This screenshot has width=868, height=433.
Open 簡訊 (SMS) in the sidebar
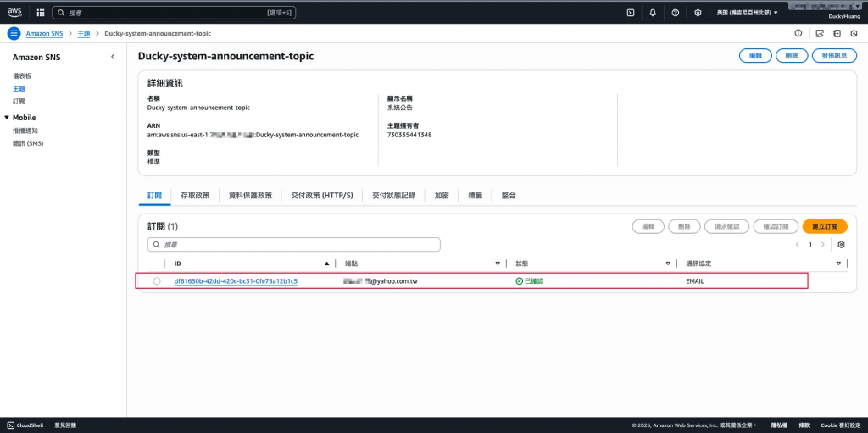(x=28, y=143)
